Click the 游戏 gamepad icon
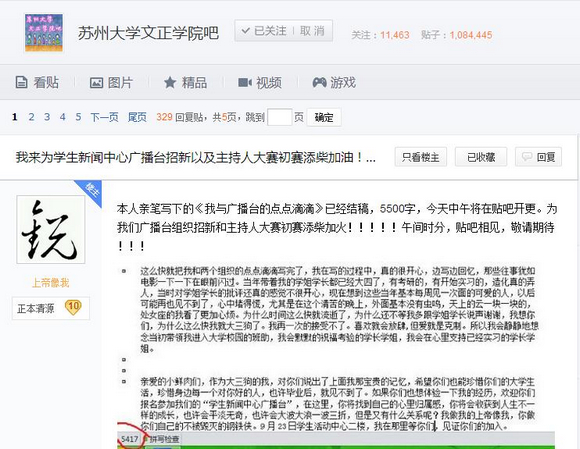 319,82
